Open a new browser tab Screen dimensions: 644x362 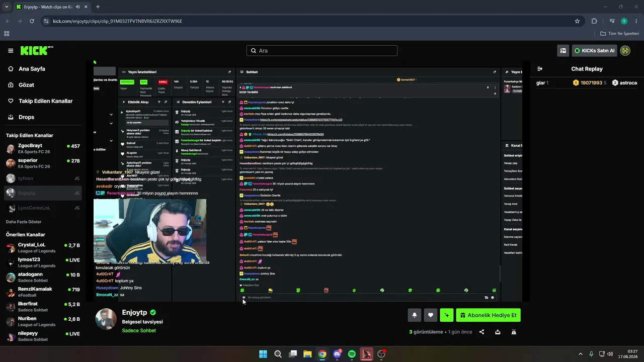(x=98, y=7)
